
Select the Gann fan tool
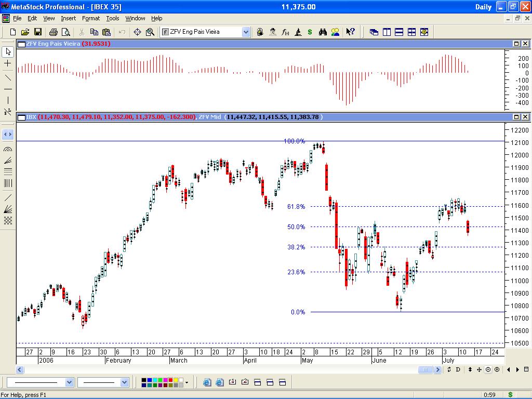pos(8,209)
